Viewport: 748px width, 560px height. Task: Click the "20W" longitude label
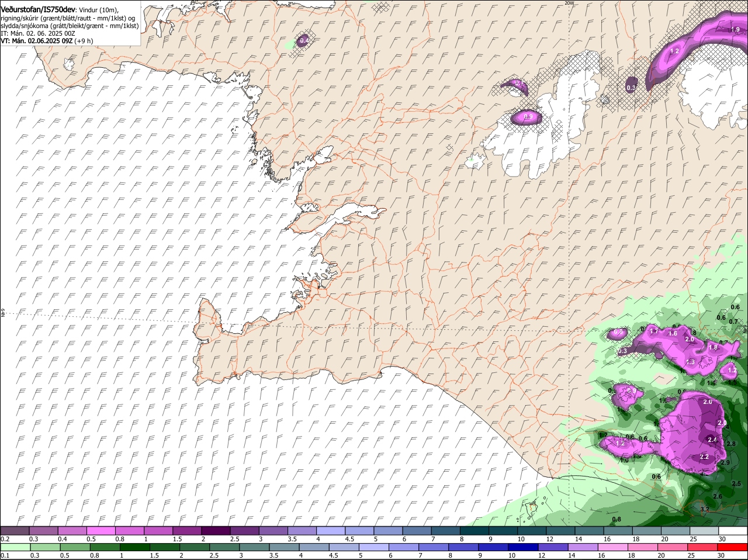point(569,3)
